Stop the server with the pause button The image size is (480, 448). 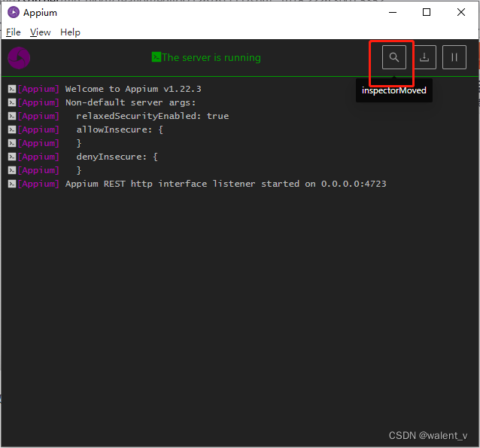[454, 57]
